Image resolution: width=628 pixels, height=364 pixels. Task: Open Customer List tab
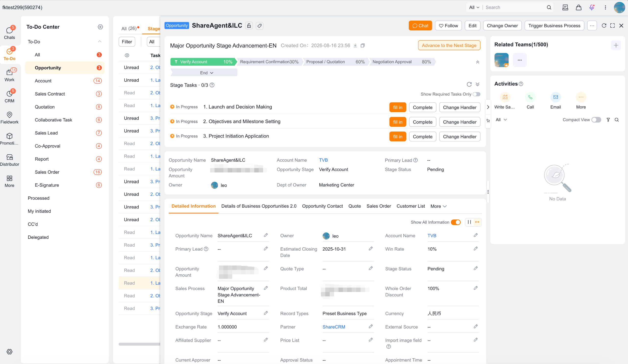point(411,206)
